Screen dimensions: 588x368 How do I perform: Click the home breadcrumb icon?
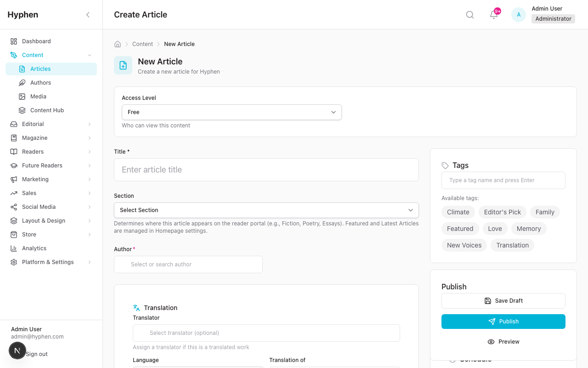click(117, 44)
